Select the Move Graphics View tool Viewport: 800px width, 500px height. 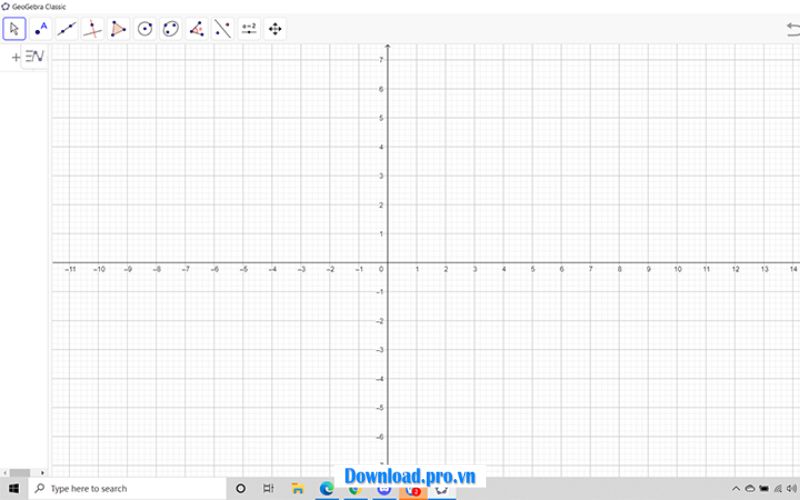(x=275, y=29)
